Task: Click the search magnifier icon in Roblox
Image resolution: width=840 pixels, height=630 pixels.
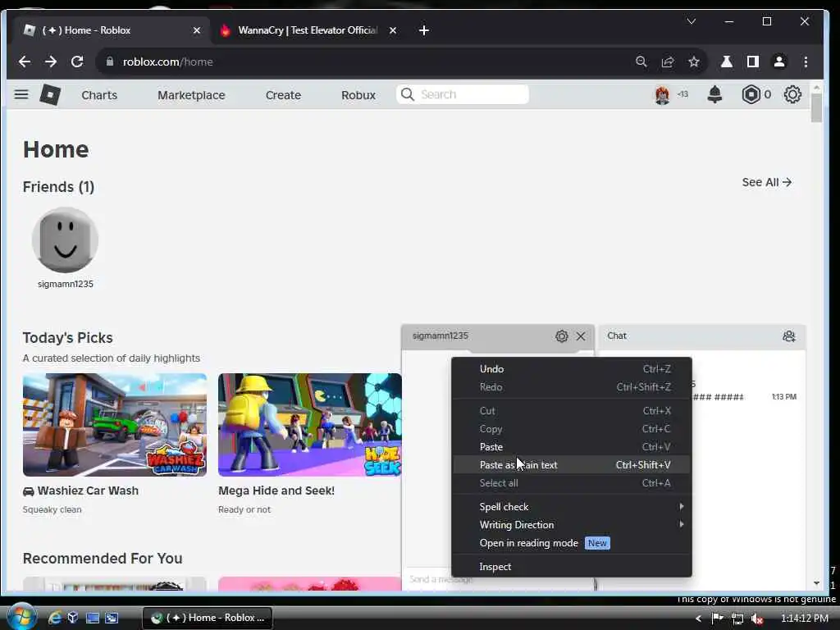Action: [x=408, y=95]
